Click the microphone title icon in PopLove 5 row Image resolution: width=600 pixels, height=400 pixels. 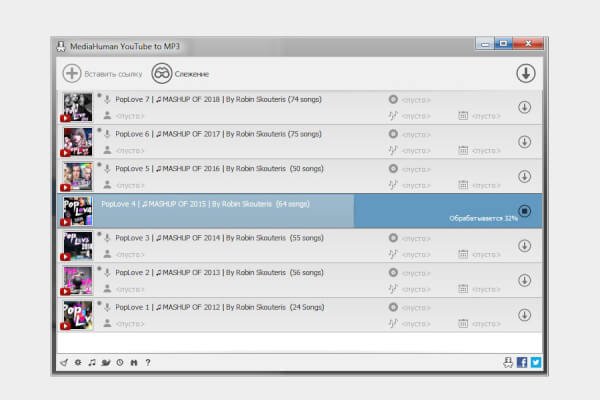[108, 168]
